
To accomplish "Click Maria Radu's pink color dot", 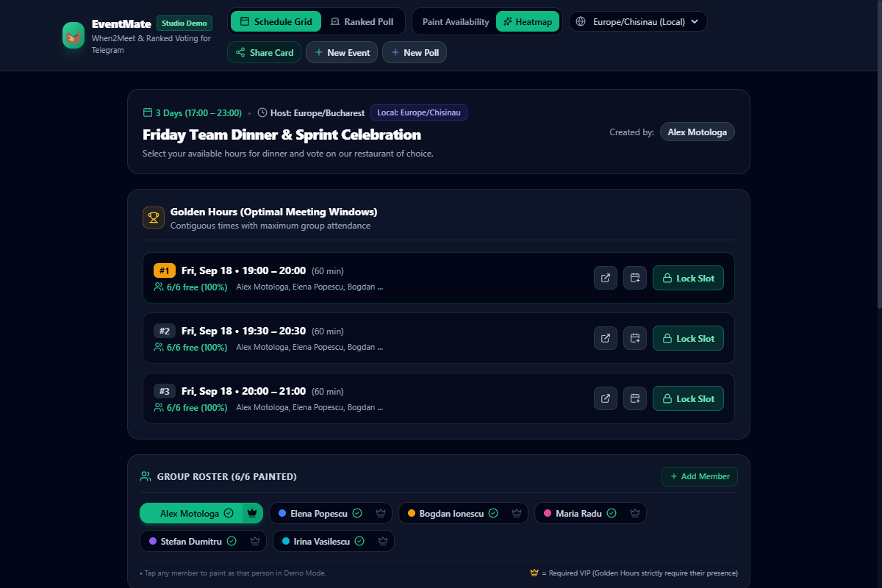I will [x=548, y=513].
